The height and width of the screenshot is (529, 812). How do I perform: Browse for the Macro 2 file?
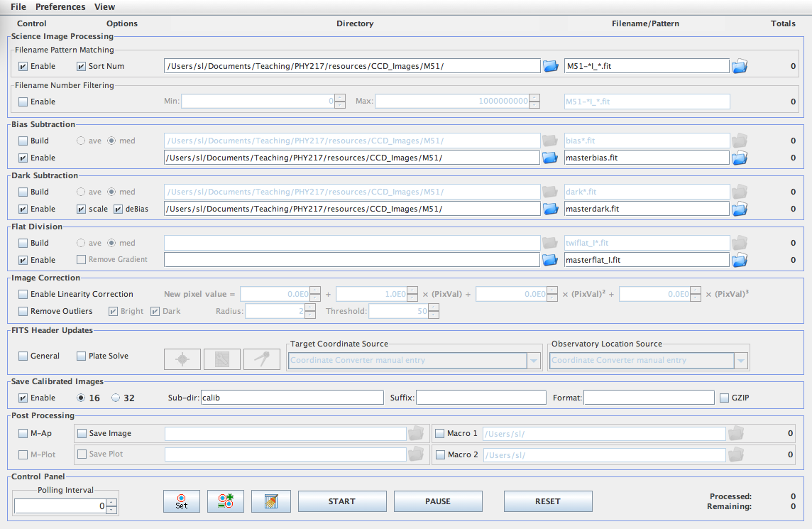tap(736, 454)
